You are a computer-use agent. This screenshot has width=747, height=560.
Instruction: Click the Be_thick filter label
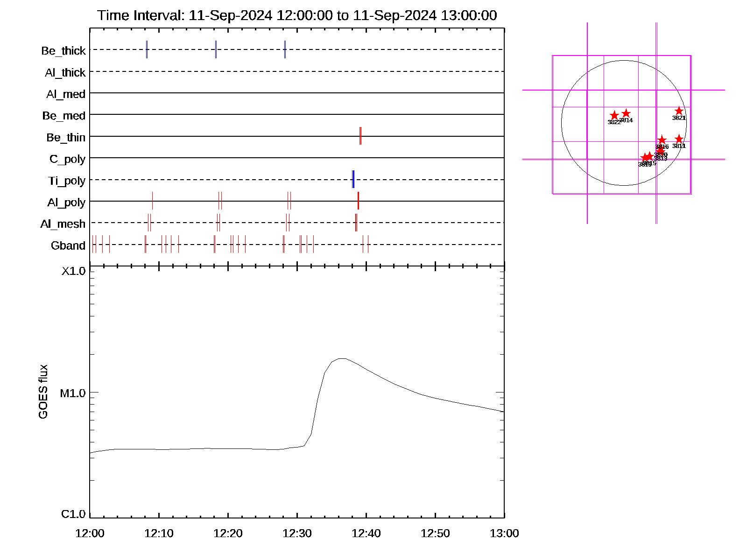point(63,51)
